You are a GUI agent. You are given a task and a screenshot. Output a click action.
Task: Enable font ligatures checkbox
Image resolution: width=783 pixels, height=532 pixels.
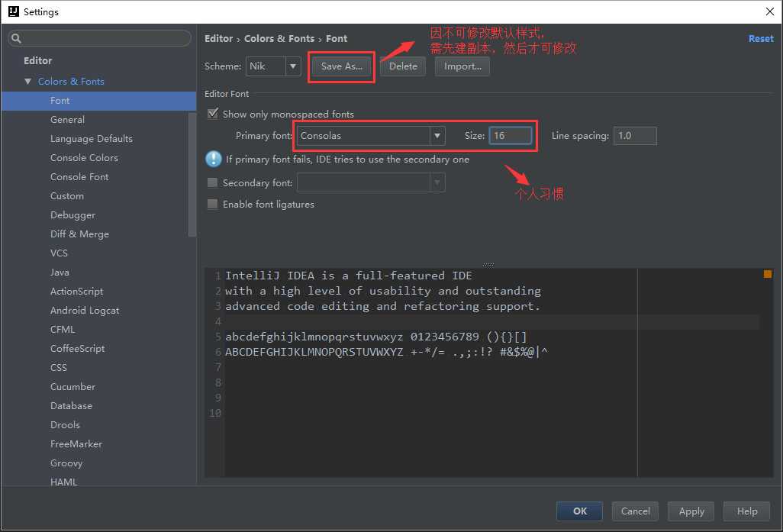tap(212, 204)
